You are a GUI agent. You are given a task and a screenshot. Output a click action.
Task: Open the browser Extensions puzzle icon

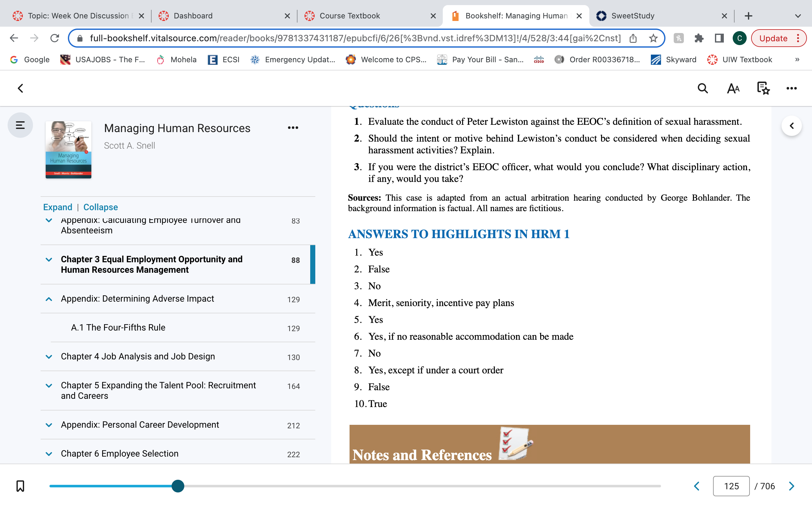click(x=699, y=38)
